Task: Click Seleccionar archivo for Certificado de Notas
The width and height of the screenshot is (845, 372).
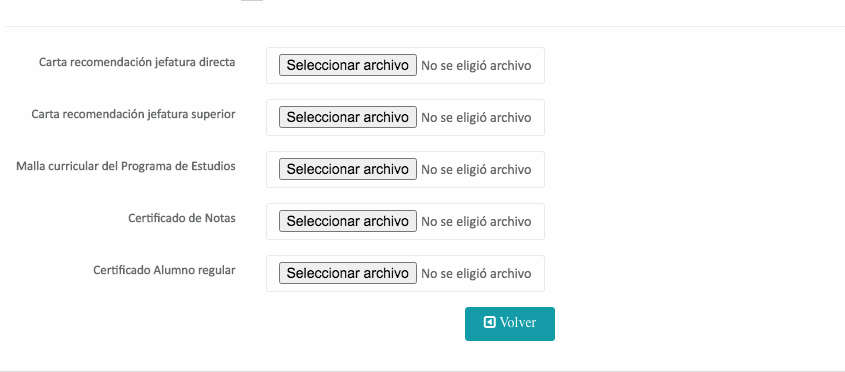Action: [348, 221]
